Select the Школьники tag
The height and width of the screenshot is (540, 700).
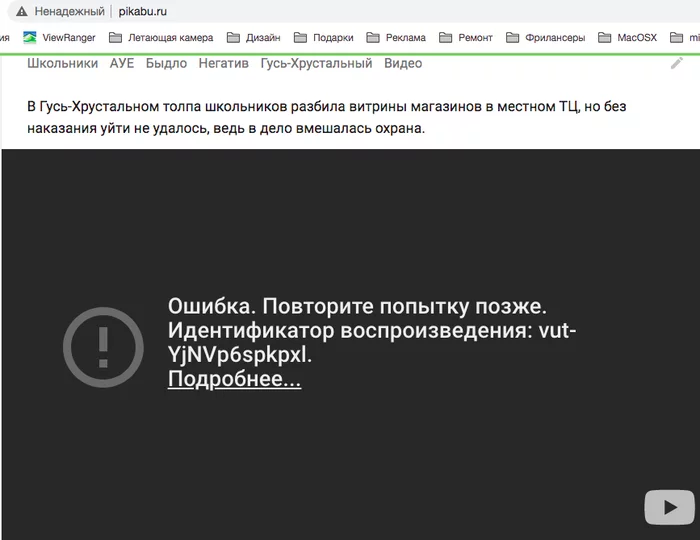pyautogui.click(x=62, y=63)
